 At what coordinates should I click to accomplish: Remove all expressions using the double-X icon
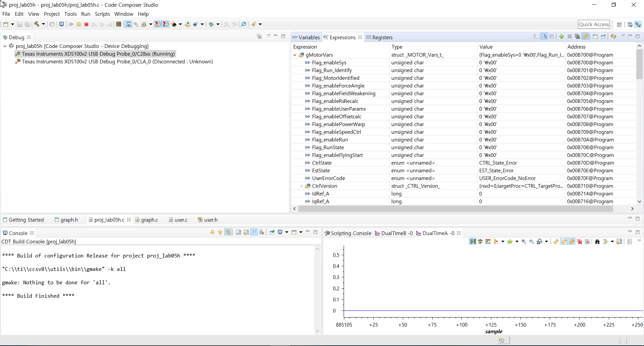pyautogui.click(x=577, y=37)
